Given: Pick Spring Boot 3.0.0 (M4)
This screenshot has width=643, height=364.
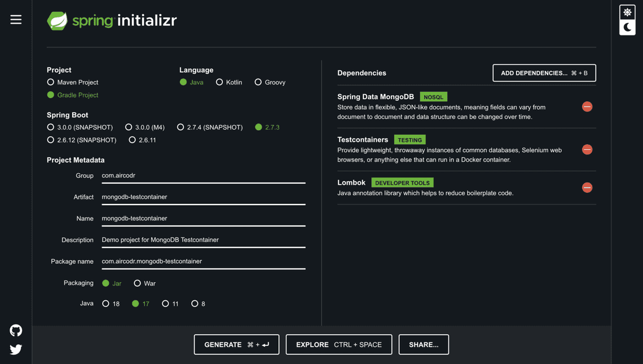Looking at the screenshot, I should 129,127.
